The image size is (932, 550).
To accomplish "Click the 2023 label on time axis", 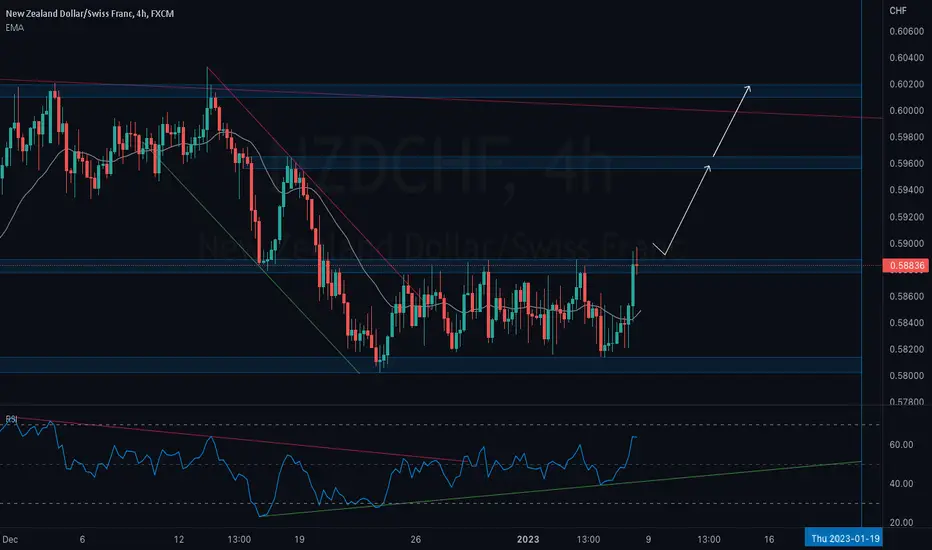I will [528, 539].
